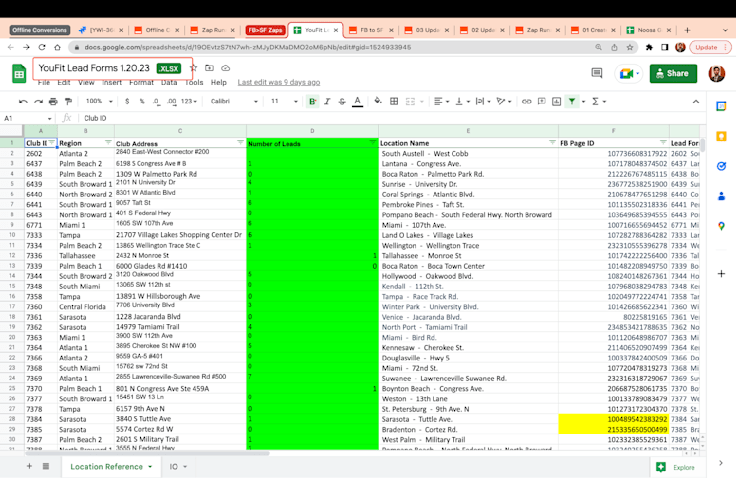Open 'Last edit was 9 days ago' link
The height and width of the screenshot is (478, 736).
tap(279, 83)
